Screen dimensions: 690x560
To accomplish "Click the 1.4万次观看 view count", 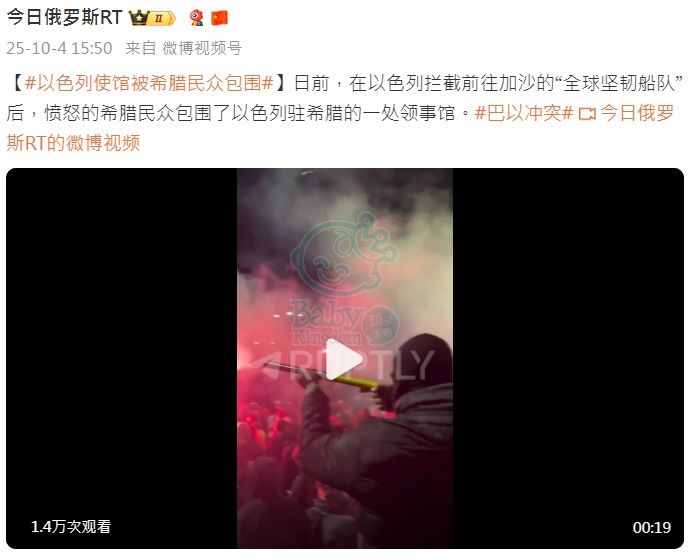I will pyautogui.click(x=71, y=527).
